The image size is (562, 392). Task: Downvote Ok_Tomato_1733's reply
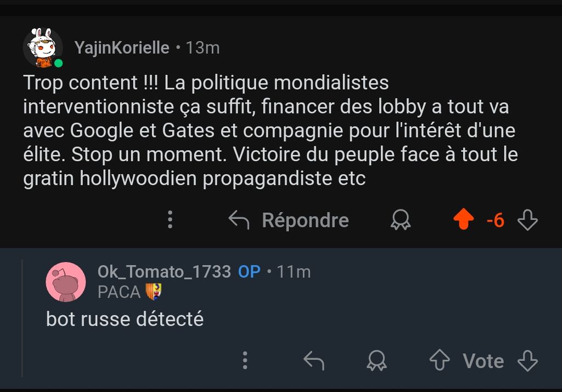tap(528, 361)
